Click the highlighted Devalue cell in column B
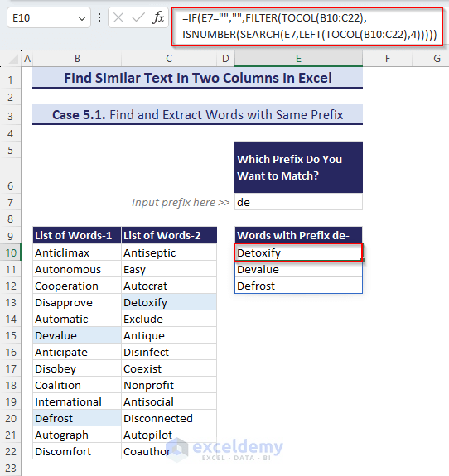Screen dimensions: 449x476 pyautogui.click(x=77, y=335)
